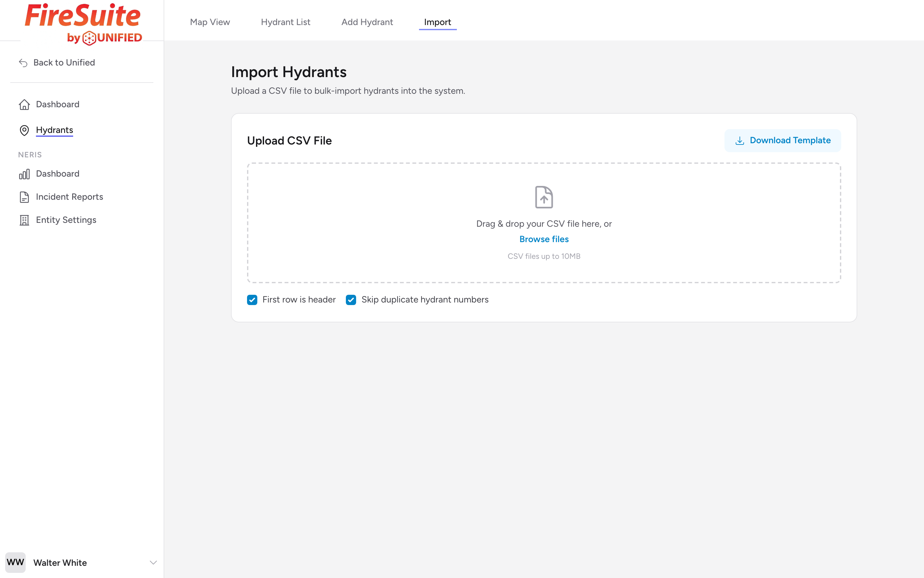Uncheck First row is header
The image size is (924, 578).
[252, 300]
